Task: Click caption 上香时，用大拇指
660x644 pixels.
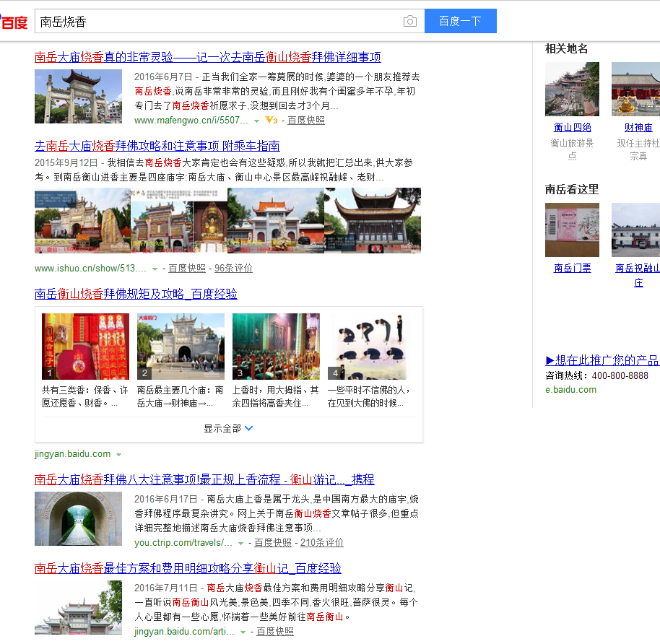Action: coord(276,396)
